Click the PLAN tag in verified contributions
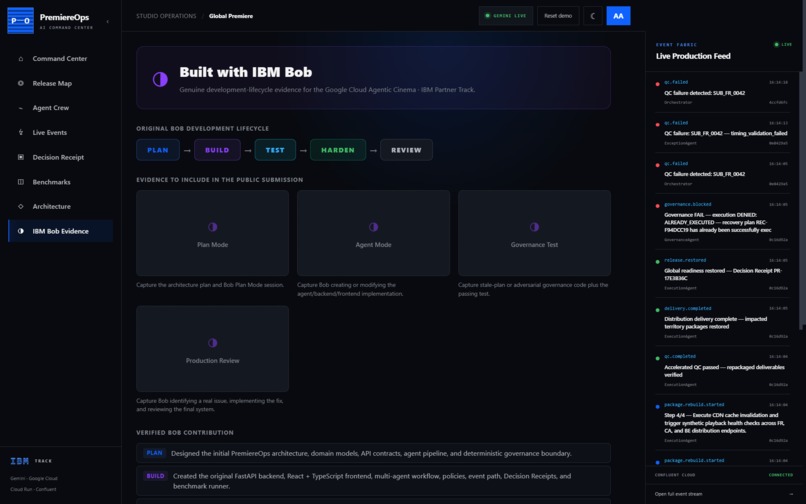806x504 pixels. (154, 453)
